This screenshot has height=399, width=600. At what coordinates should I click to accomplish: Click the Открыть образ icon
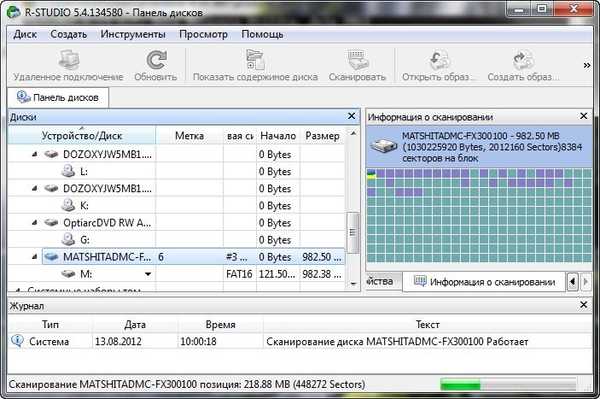439,60
